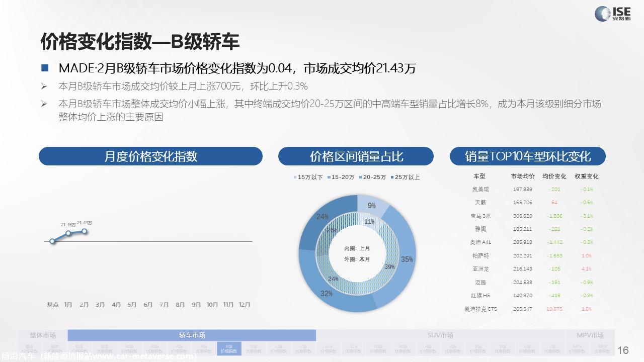644x362 pixels.
Task: Click the 基点 axis label
Action: pyautogui.click(x=52, y=305)
